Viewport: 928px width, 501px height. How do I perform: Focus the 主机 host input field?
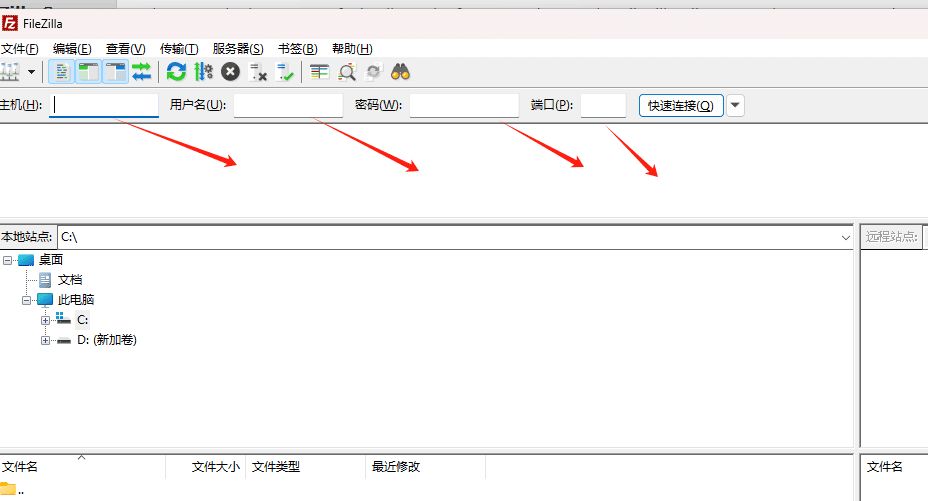(104, 105)
